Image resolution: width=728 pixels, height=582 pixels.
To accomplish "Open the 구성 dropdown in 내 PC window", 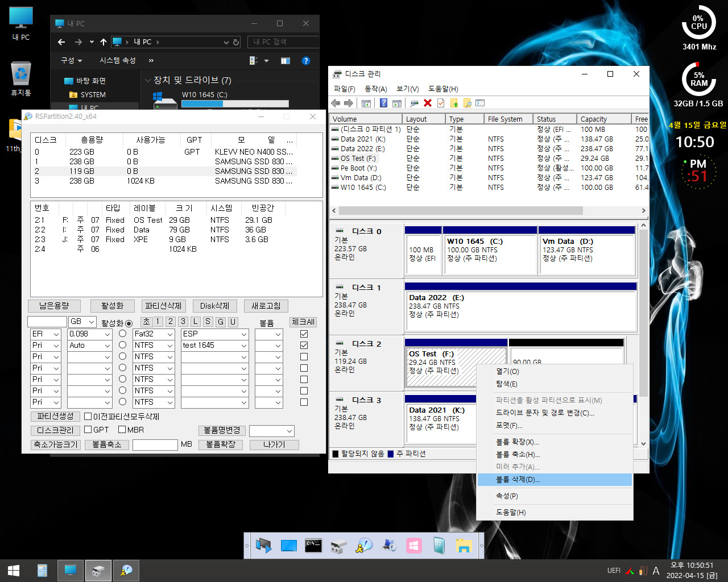I will click(72, 60).
